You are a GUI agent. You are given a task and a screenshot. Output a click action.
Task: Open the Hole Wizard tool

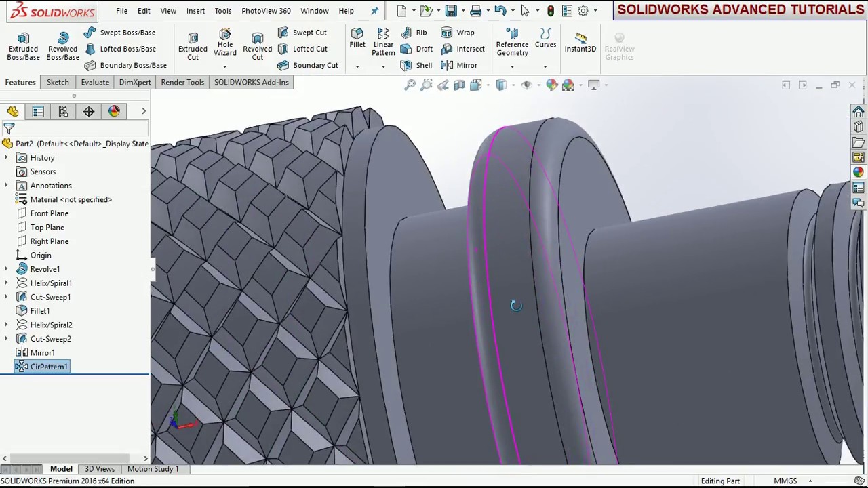tap(225, 42)
